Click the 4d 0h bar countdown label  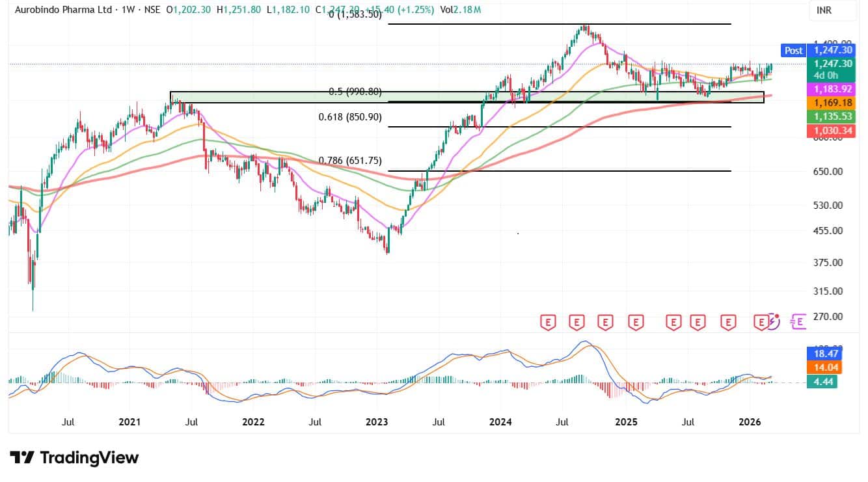click(828, 75)
